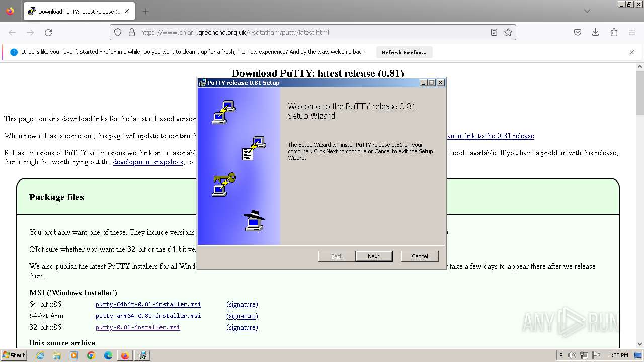Open putty-64bit-0.81-installer.msi link
The width and height of the screenshot is (644, 362).
pos(148,304)
